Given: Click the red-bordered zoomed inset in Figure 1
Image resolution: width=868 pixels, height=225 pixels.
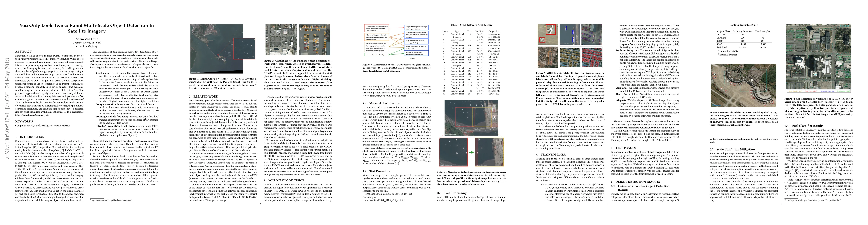Looking at the screenshot, I should [244, 49].
